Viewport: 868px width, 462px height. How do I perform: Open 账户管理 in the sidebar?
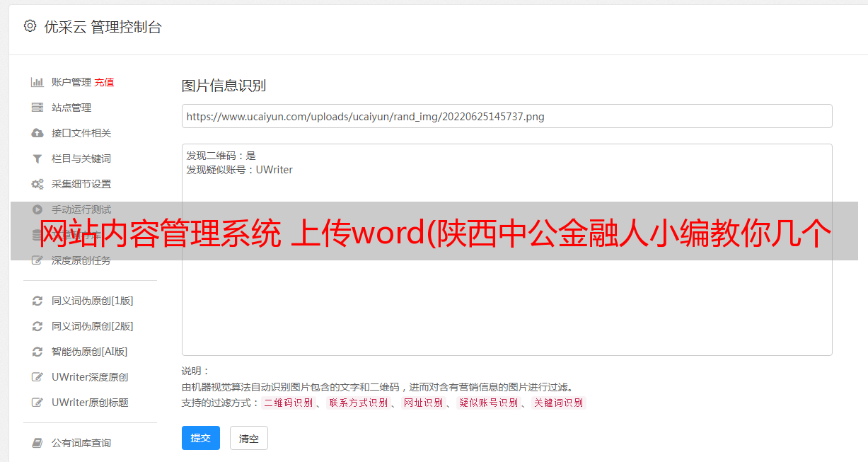coord(71,82)
